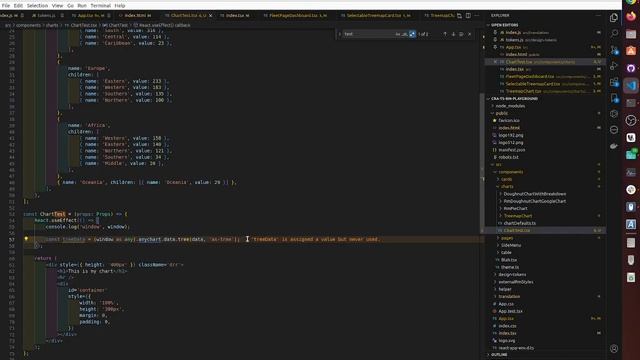The width and height of the screenshot is (640, 360).
Task: Collapse the charts folder
Action: coord(507,187)
